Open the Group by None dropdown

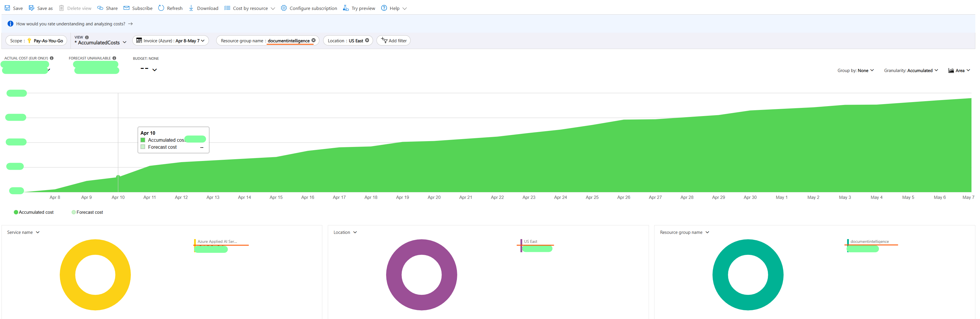855,71
